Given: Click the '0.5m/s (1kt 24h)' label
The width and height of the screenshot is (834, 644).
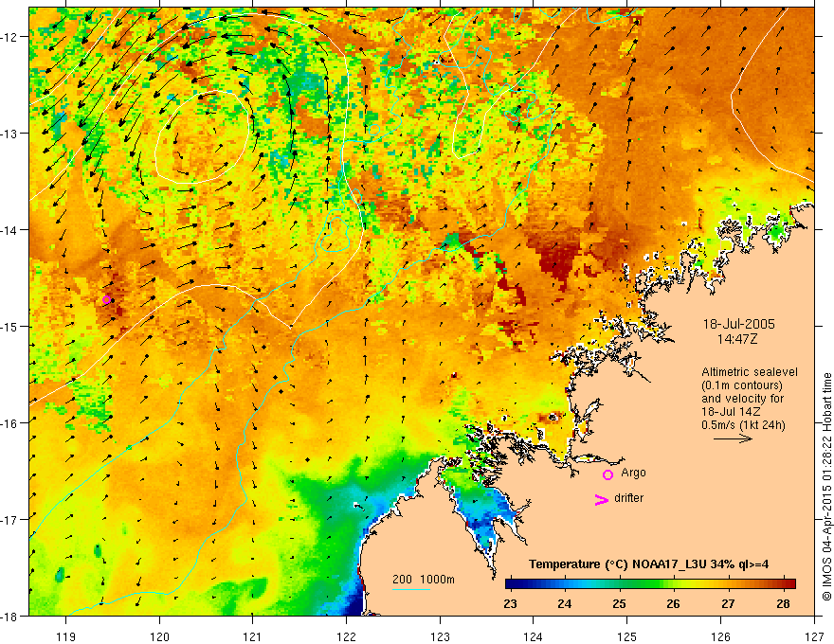Looking at the screenshot, I should (x=743, y=425).
